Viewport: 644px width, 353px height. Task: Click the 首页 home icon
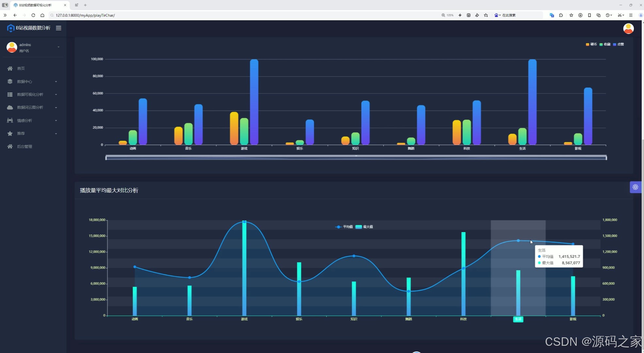(x=10, y=69)
